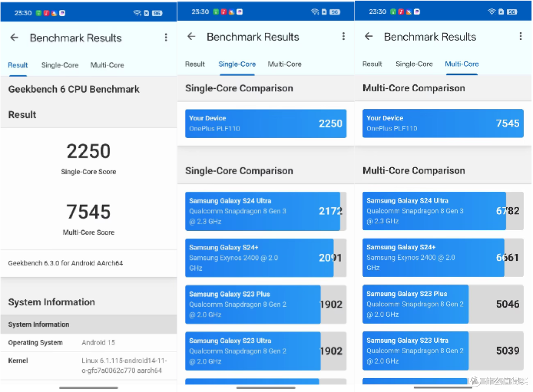This screenshot has width=533, height=392.
Task: Switch to Multi-Core tab on left screen
Action: point(107,65)
